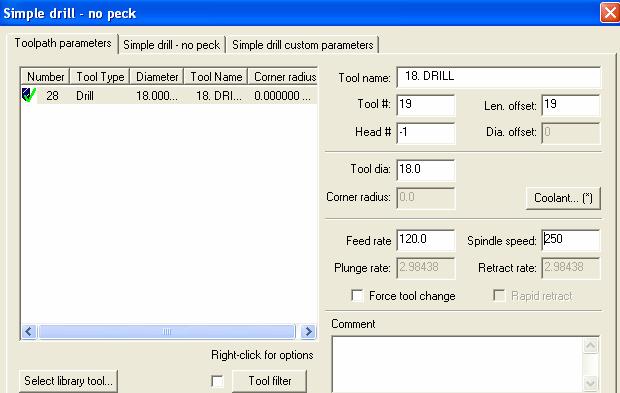Toggle the Rapid retract checkbox

(499, 296)
